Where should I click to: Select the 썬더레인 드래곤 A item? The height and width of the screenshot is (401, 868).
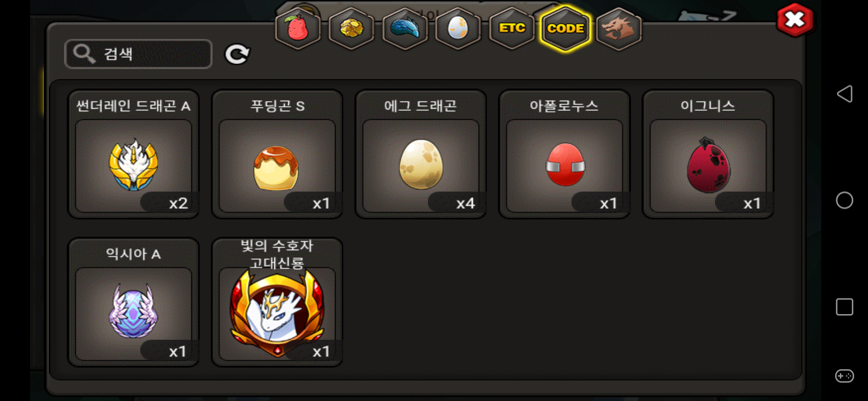coord(134,154)
